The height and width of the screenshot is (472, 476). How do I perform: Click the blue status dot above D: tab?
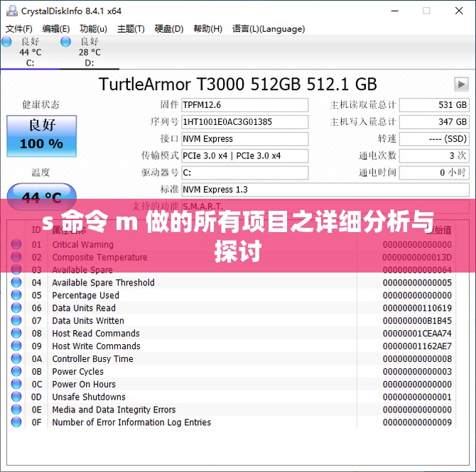(65, 42)
